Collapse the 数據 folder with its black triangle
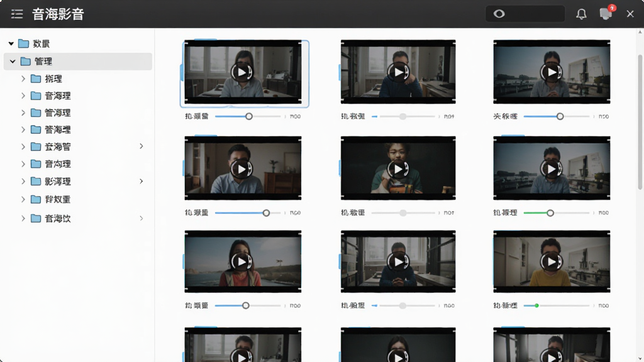 (x=11, y=43)
